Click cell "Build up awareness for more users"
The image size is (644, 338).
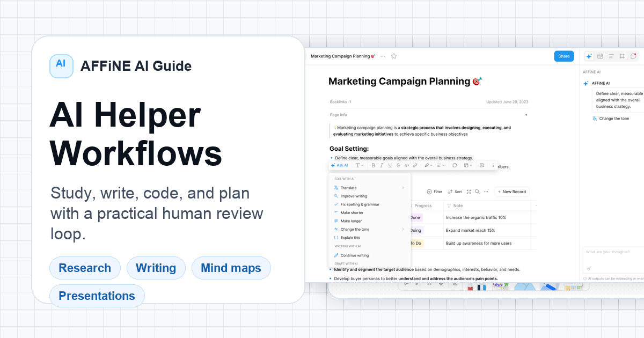pos(487,243)
